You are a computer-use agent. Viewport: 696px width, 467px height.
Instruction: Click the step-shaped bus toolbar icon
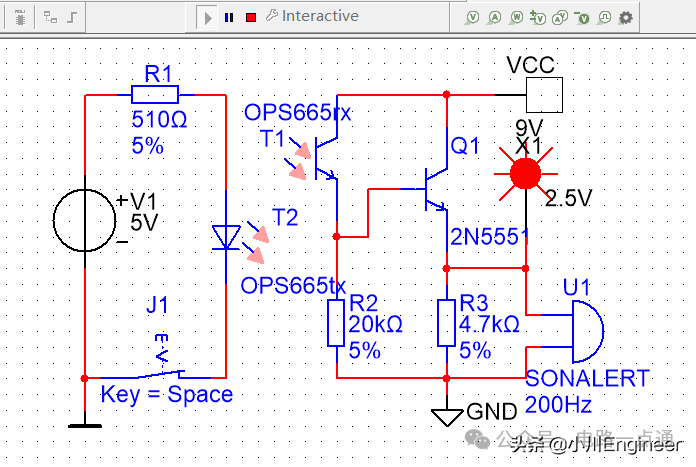click(x=72, y=18)
